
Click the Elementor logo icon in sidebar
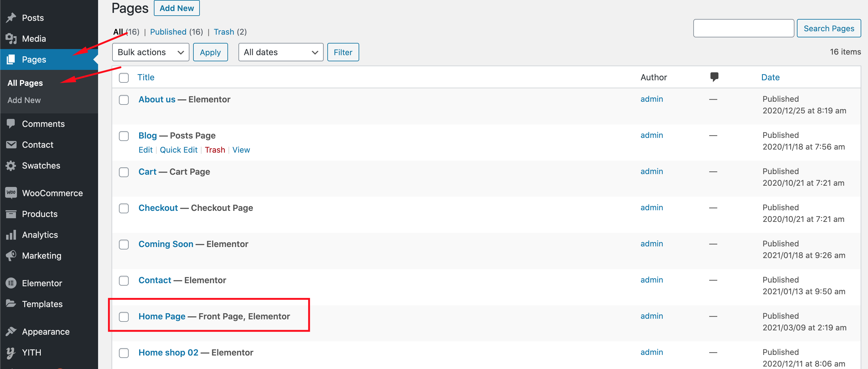pos(11,283)
